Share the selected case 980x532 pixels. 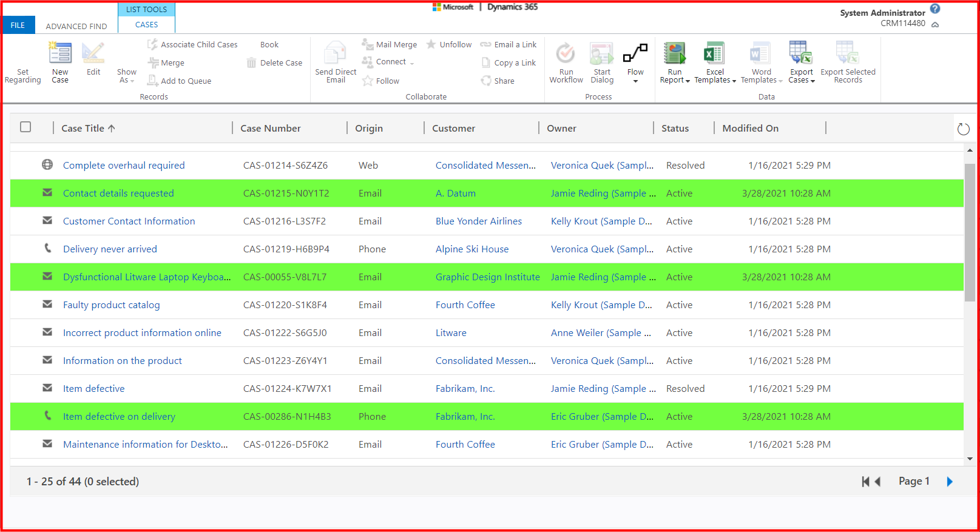coord(498,81)
